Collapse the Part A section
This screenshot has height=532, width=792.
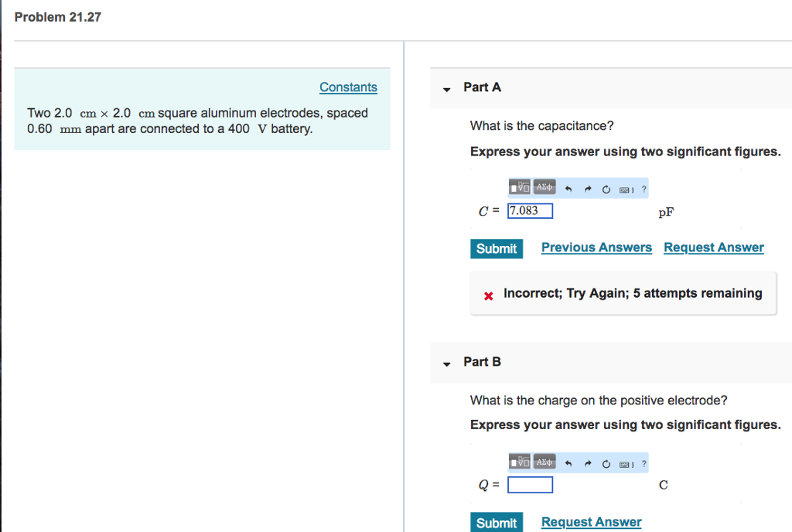(446, 90)
